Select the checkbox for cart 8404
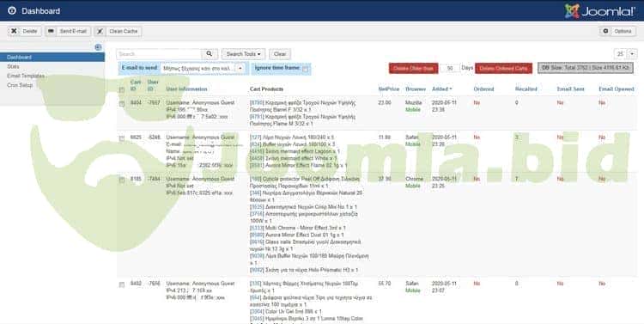 [x=122, y=104]
